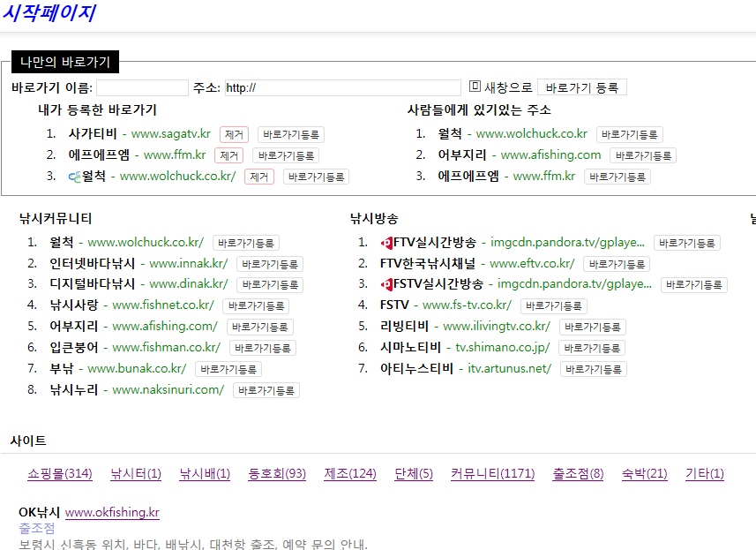Toggle the 새창으로 checkbox
Viewport: 756px width, 550px height.
click(x=475, y=87)
